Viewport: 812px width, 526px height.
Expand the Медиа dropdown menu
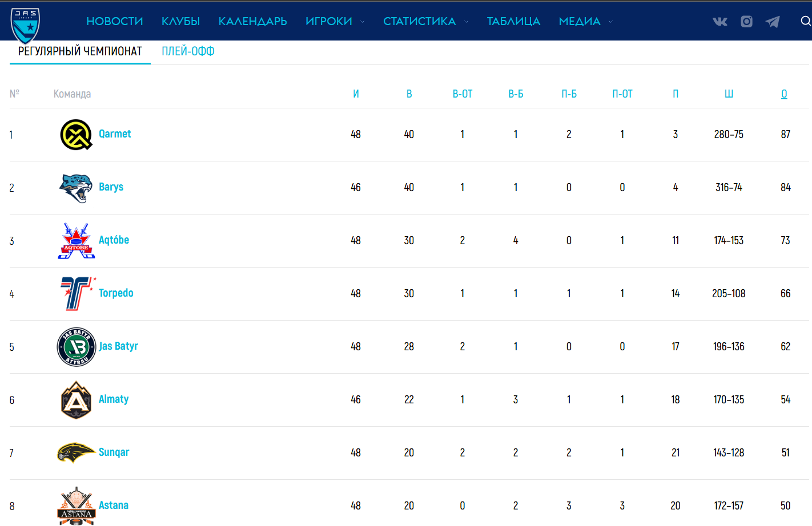point(585,22)
